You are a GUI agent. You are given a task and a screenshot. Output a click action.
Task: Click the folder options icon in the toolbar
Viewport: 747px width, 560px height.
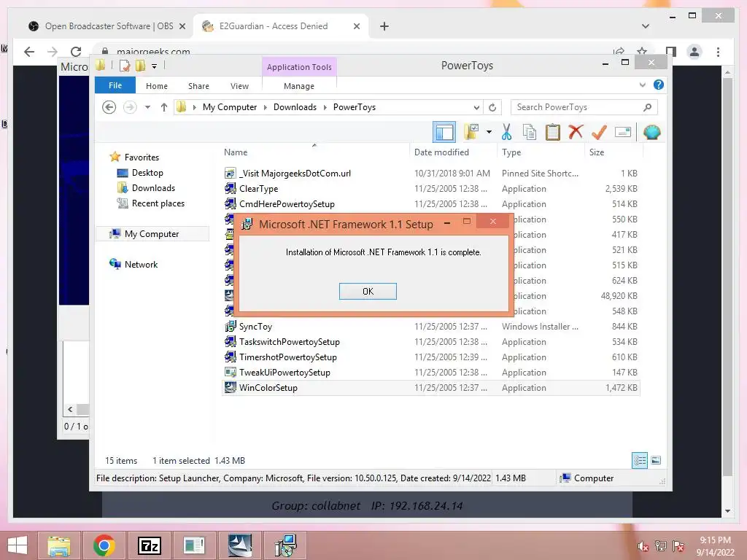click(x=471, y=132)
